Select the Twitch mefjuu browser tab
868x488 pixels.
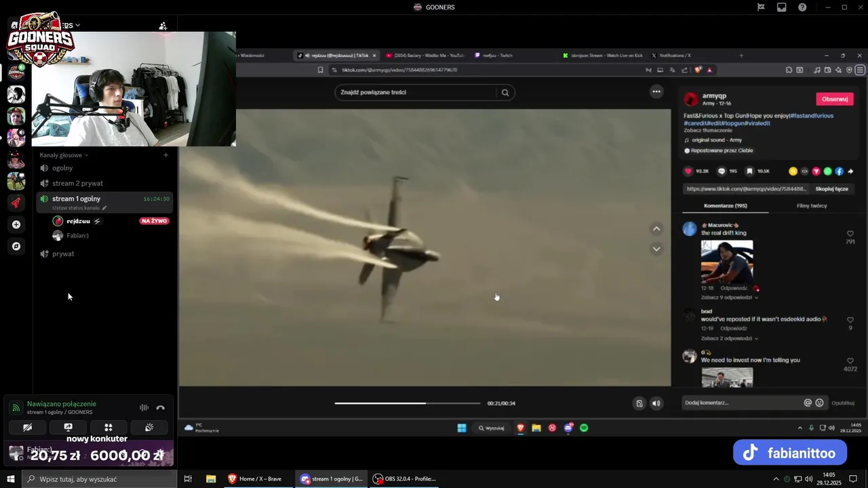[x=494, y=56]
